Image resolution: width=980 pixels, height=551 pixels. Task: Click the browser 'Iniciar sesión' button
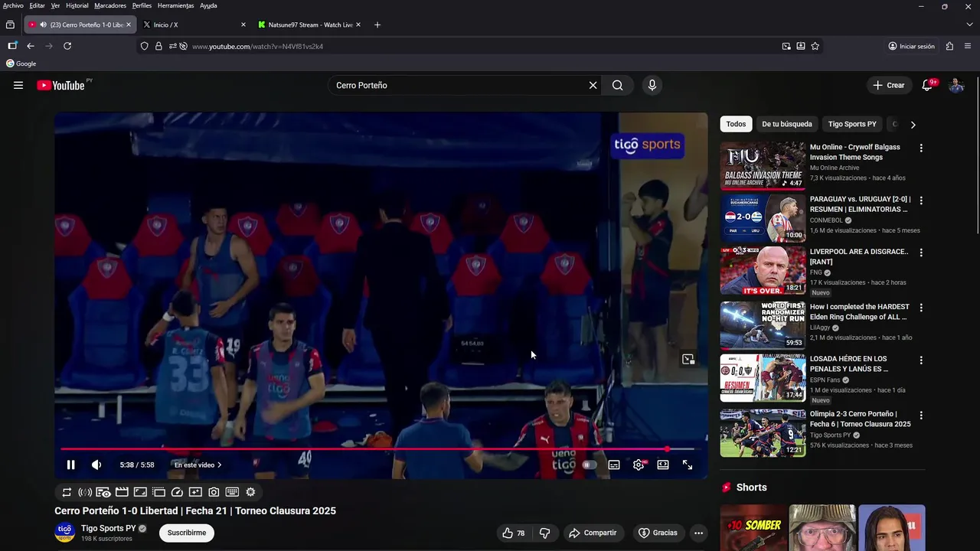coord(911,46)
